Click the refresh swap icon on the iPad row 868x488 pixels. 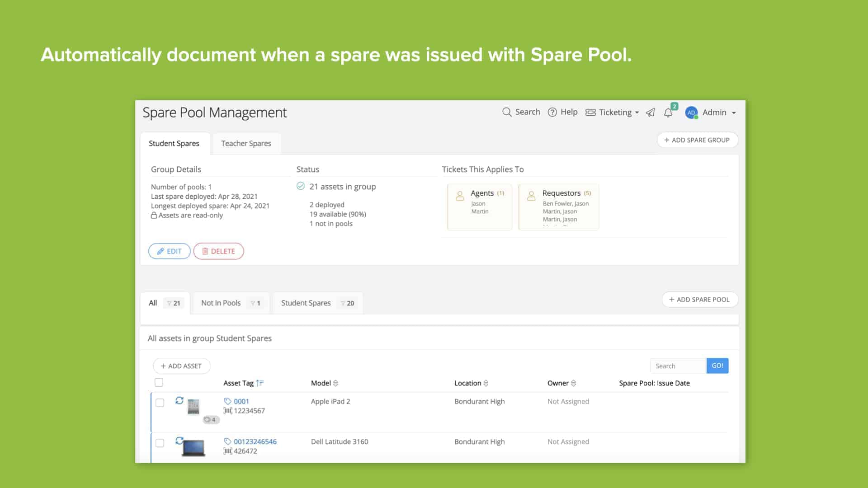(180, 401)
